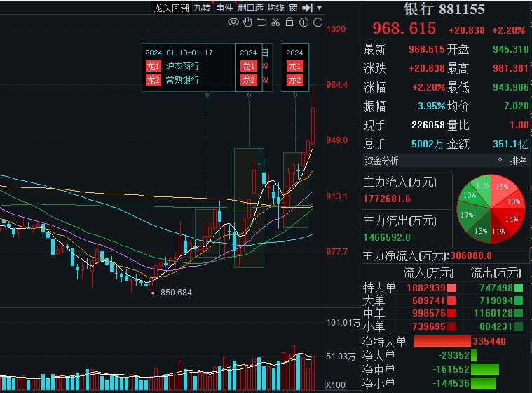Image resolution: width=532 pixels, height=393 pixels.
Task: Click 常熟银行 in the dragon list
Action: pos(182,80)
